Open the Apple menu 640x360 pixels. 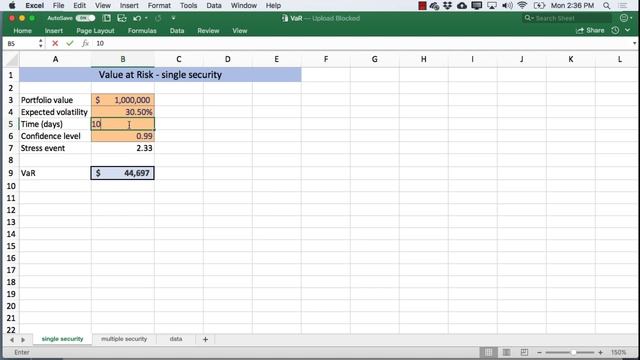pos(12,5)
